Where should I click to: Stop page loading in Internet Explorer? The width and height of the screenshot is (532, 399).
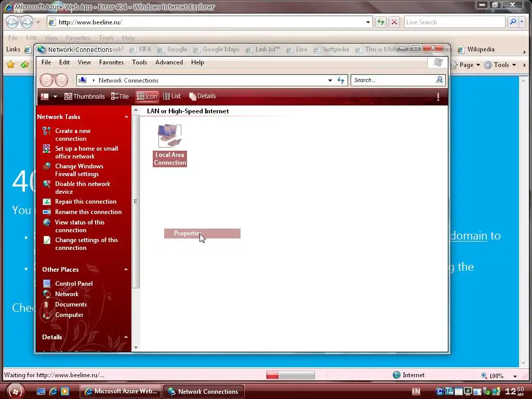point(394,22)
